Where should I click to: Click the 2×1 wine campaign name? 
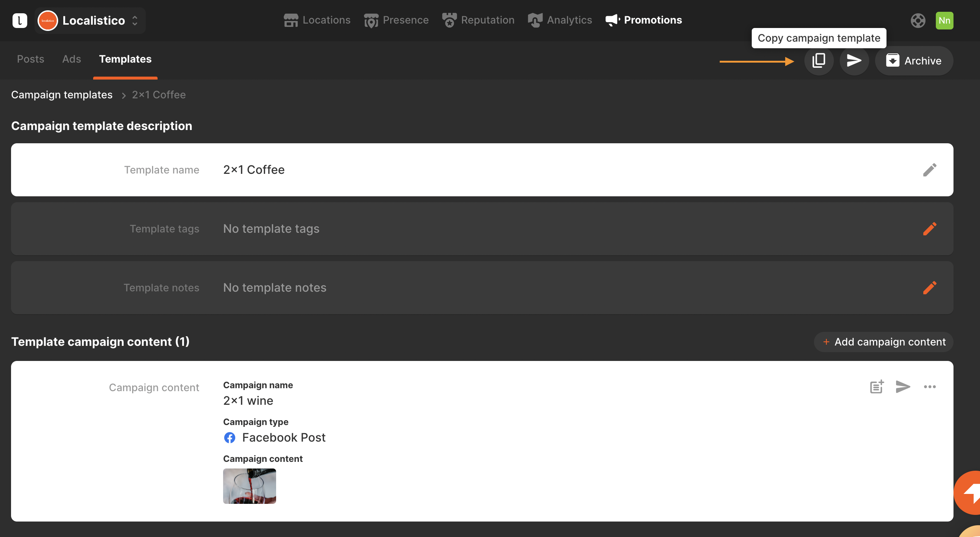point(248,401)
